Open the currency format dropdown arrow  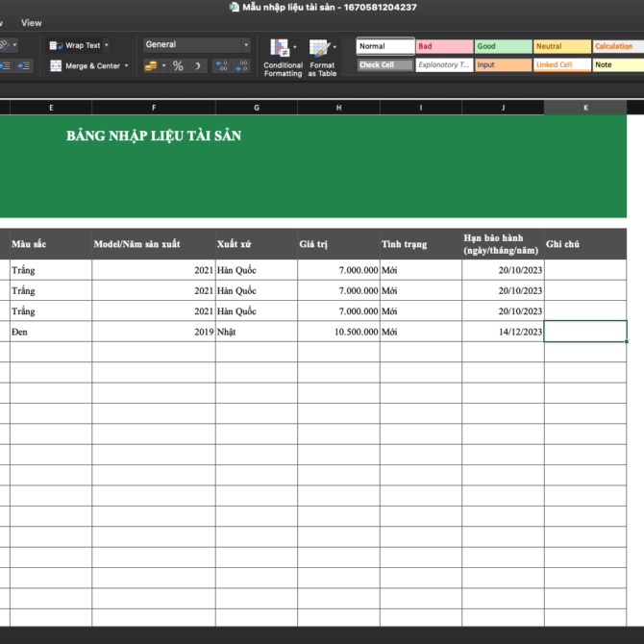click(x=163, y=66)
